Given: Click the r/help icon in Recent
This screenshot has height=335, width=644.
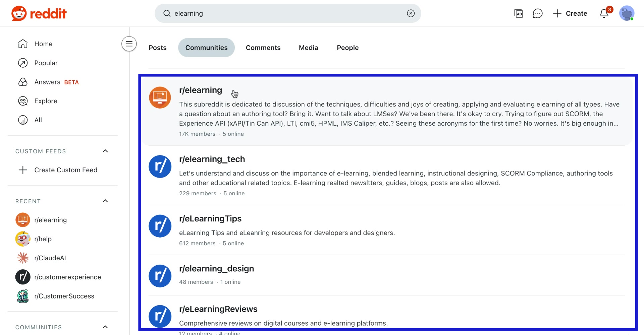Looking at the screenshot, I should pos(22,239).
